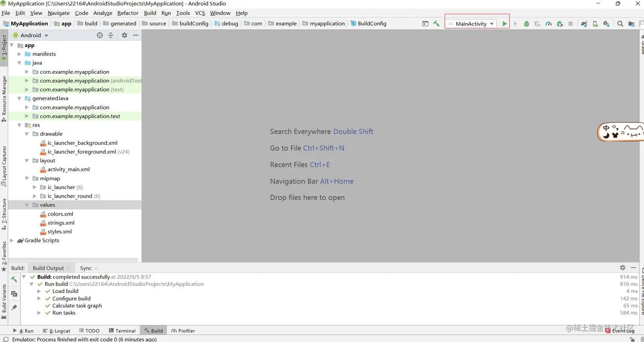This screenshot has height=342, width=644.
Task: Toggle the Z: Structure side tab
Action: [4, 214]
